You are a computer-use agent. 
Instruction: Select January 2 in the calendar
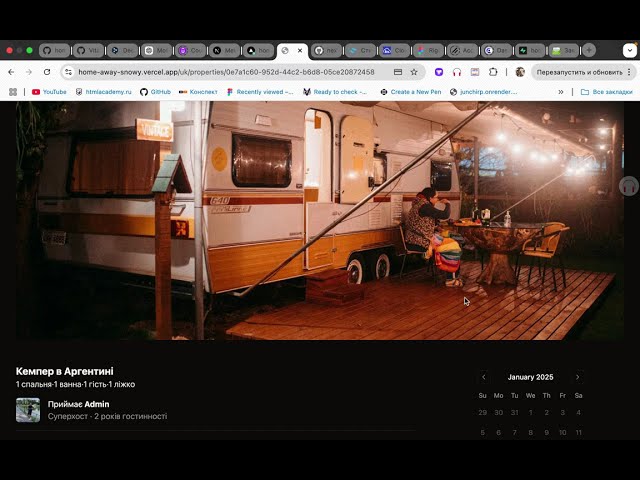(547, 413)
